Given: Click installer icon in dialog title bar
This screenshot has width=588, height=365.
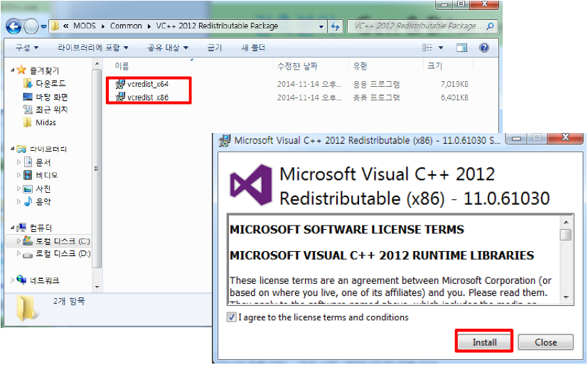Looking at the screenshot, I should click(x=225, y=140).
